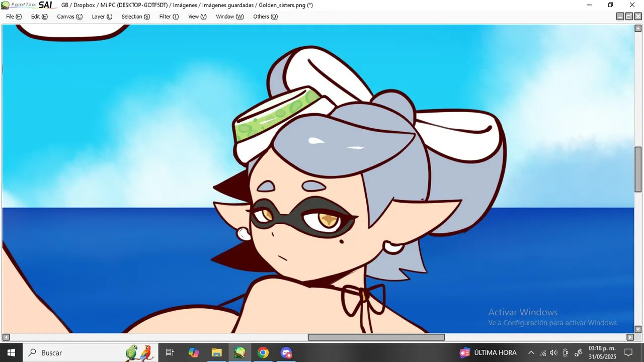Open the Others menu
This screenshot has height=362, width=644.
coord(265,17)
